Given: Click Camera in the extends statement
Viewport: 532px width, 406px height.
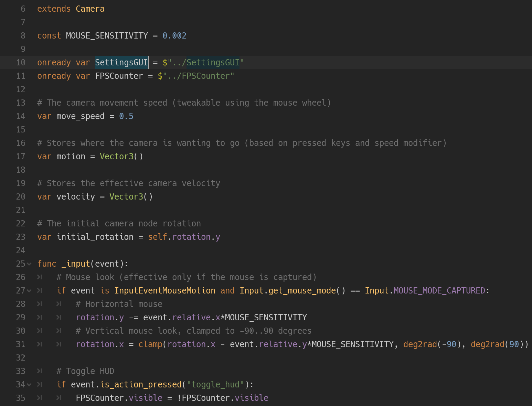Looking at the screenshot, I should (x=90, y=9).
